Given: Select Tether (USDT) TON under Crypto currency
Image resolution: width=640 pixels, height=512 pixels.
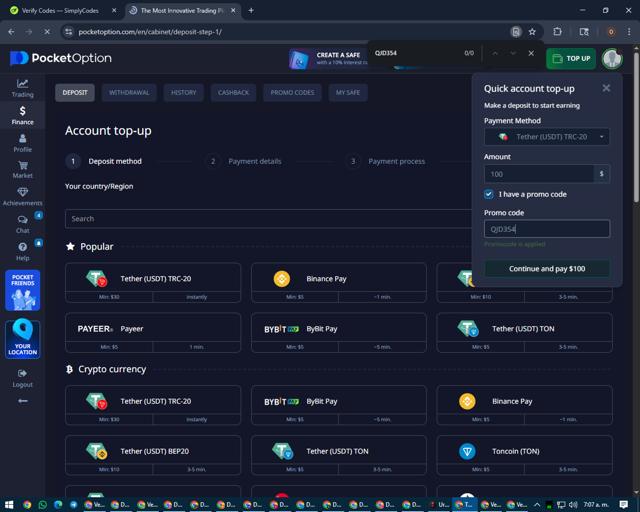Looking at the screenshot, I should click(339, 455).
